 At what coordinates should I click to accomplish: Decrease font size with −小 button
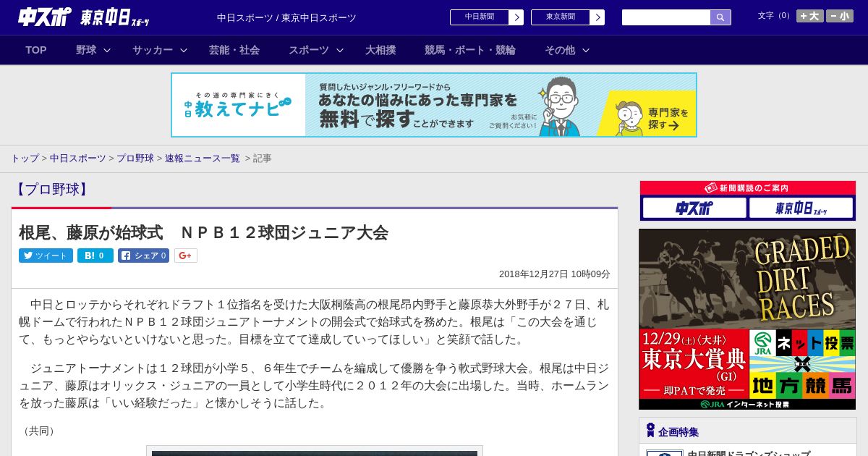[840, 16]
